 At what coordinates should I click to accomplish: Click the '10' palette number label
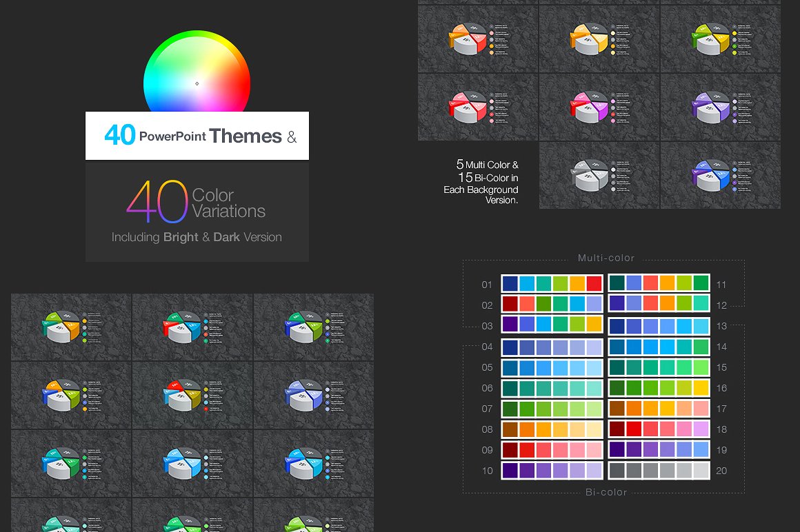tap(488, 471)
